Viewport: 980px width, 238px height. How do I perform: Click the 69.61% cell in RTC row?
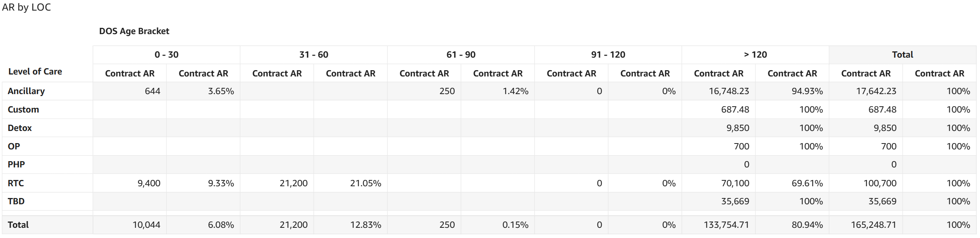(x=807, y=183)
